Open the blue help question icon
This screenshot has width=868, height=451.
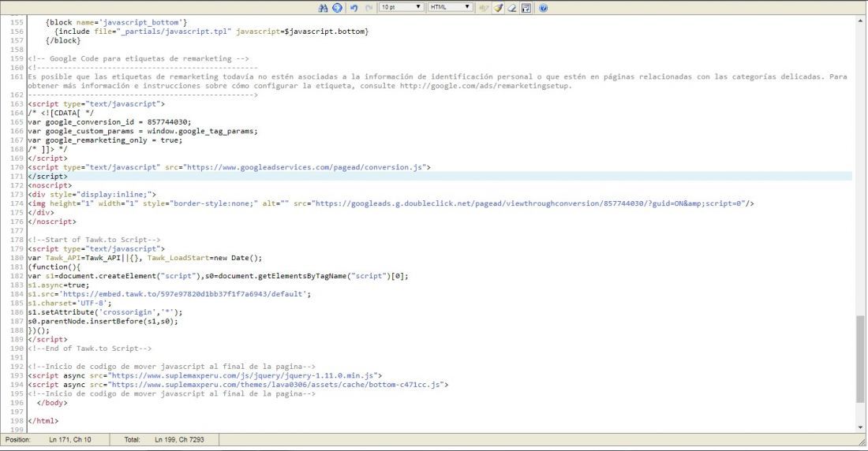[543, 8]
